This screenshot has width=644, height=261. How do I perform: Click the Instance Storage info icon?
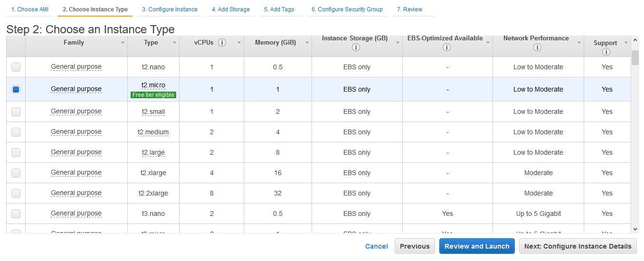click(356, 47)
